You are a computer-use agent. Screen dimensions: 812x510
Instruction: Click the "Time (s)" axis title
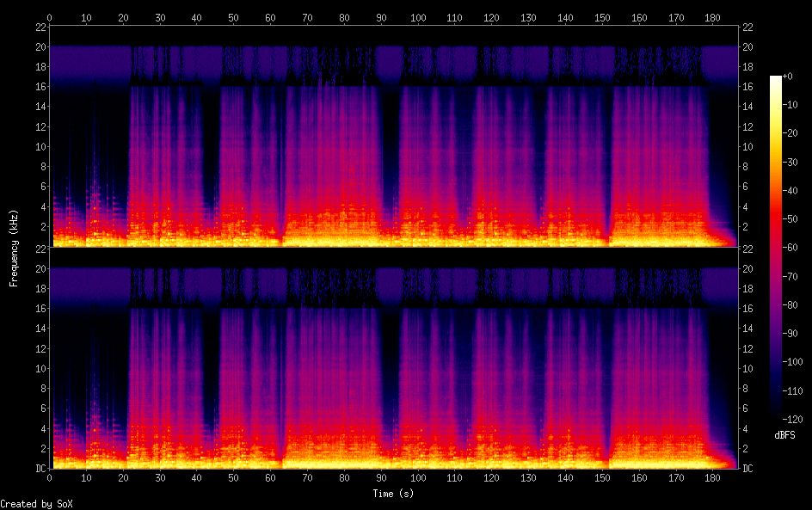tap(394, 494)
